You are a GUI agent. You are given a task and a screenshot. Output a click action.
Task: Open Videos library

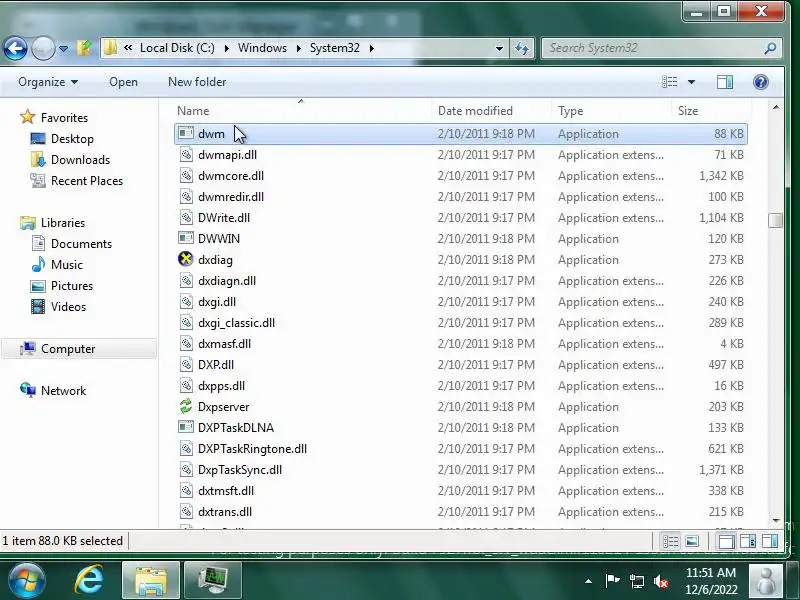click(68, 307)
